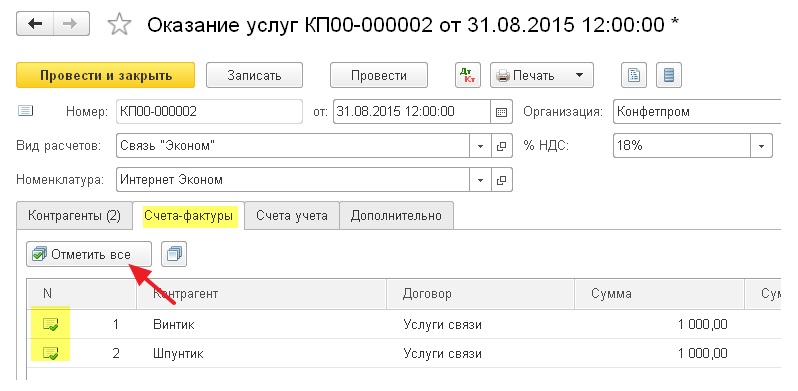Click the Номер input field
This screenshot has width=798, height=391.
(209, 112)
